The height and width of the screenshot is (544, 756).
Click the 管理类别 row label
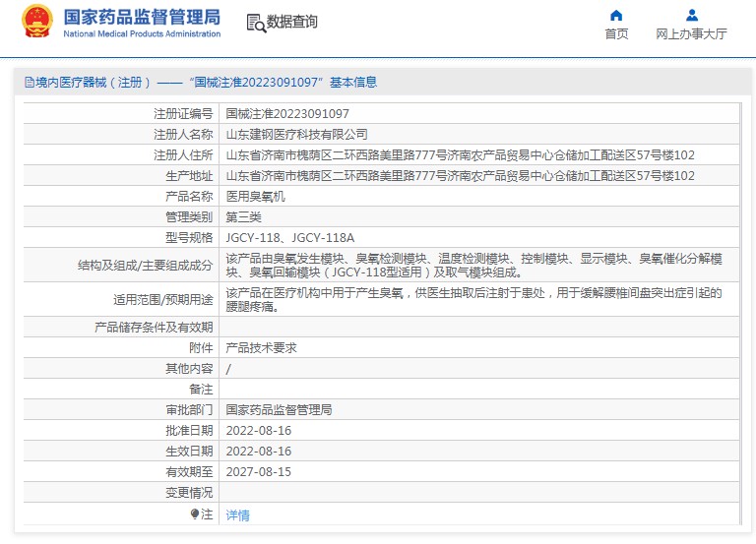pyautogui.click(x=189, y=217)
